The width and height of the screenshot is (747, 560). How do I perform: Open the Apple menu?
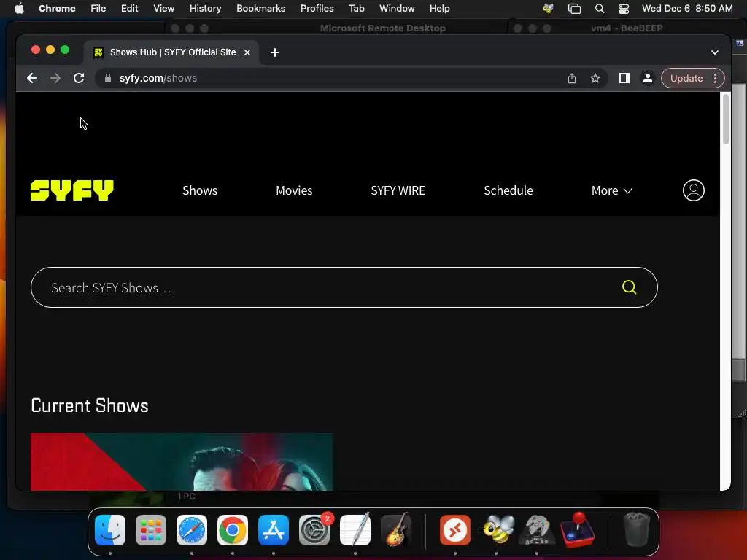click(x=19, y=8)
